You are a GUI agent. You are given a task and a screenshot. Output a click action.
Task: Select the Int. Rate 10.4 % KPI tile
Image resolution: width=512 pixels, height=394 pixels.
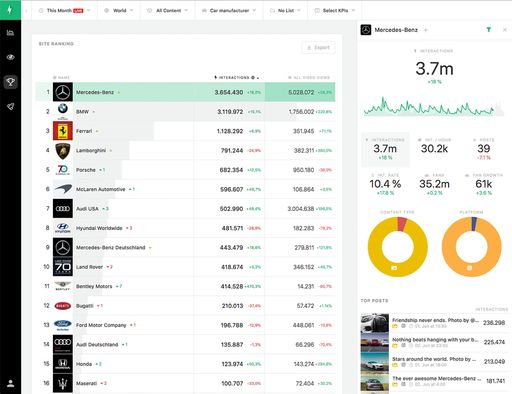[x=385, y=184]
